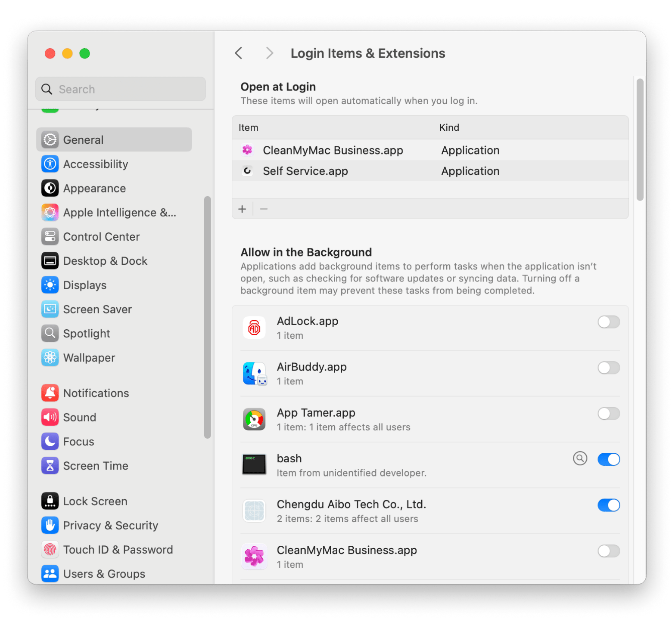Click the AdLock app icon

click(254, 328)
